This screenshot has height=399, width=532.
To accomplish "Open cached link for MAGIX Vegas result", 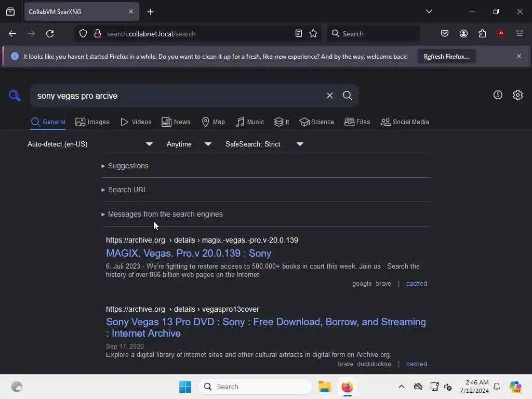I will (x=417, y=284).
